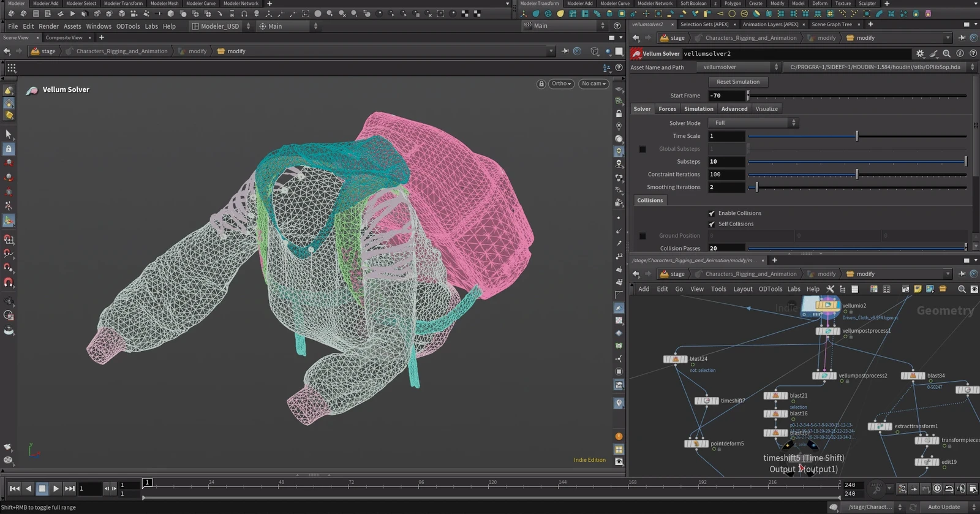
Task: Click the Time Scale slider
Action: coord(857,136)
